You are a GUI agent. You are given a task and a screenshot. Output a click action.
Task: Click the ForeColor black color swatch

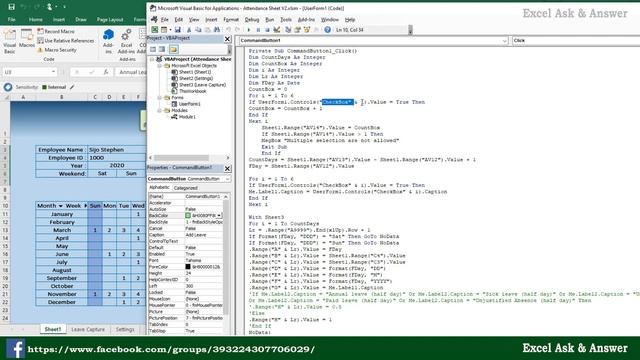point(188,267)
